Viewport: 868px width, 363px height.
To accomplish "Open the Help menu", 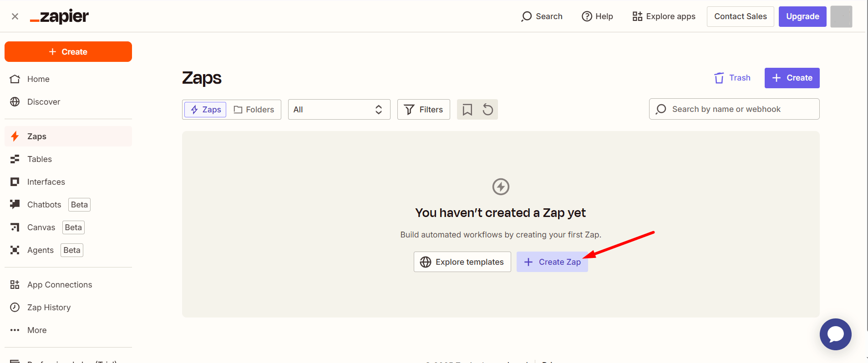I will pos(597,16).
